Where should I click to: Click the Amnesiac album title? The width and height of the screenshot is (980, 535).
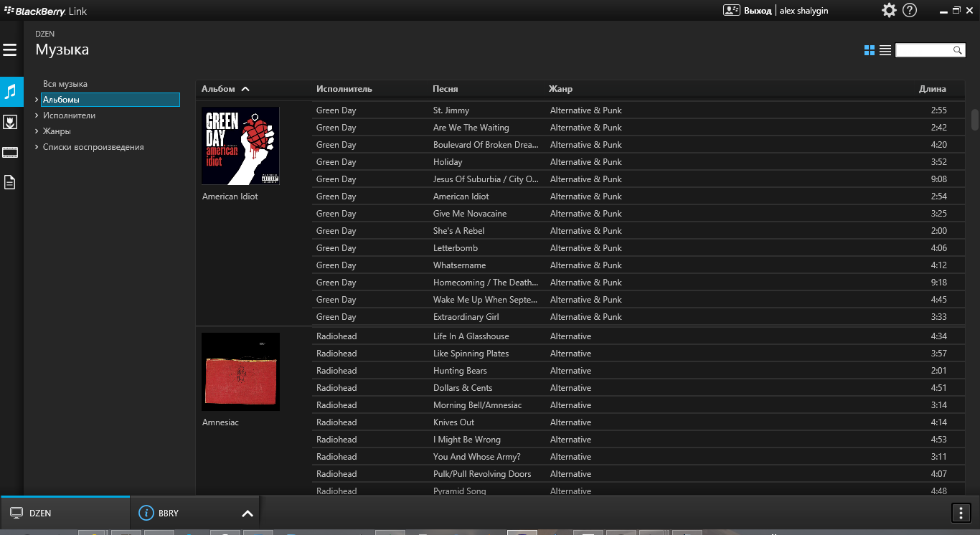[220, 422]
